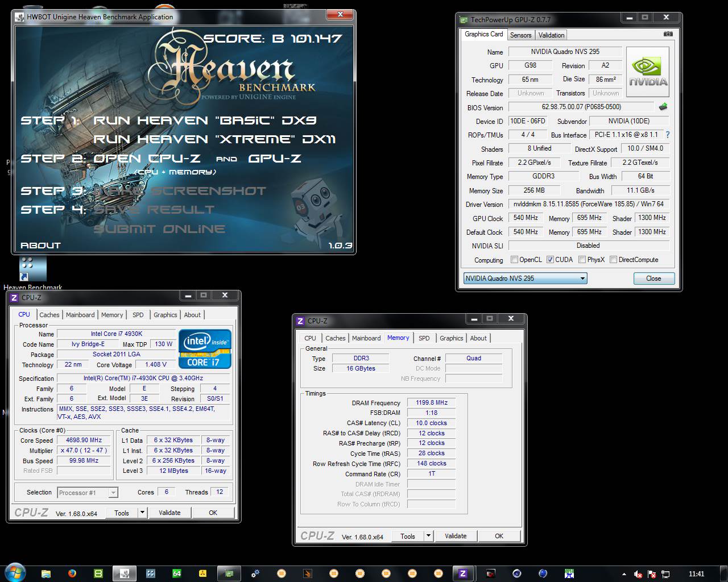Show hidden system tray icons arrow
This screenshot has height=582, width=728.
coord(624,574)
